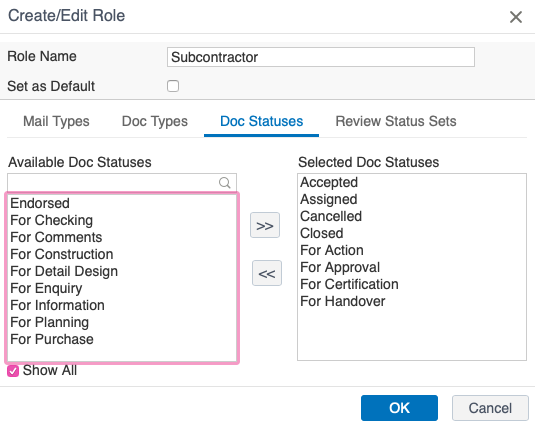Uncheck the Show All checkbox

[x=13, y=371]
